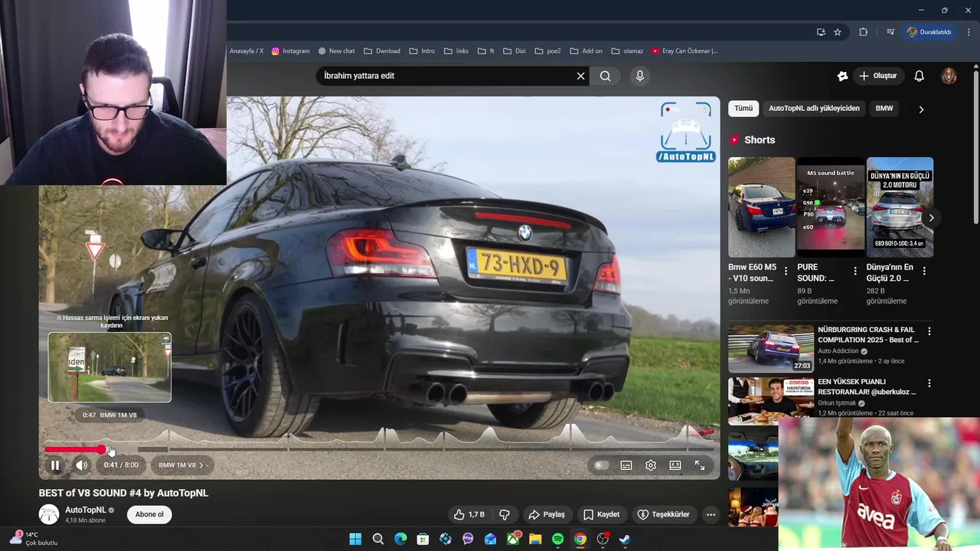Image resolution: width=980 pixels, height=551 pixels.
Task: Click the Paylaş share button
Action: pyautogui.click(x=547, y=514)
